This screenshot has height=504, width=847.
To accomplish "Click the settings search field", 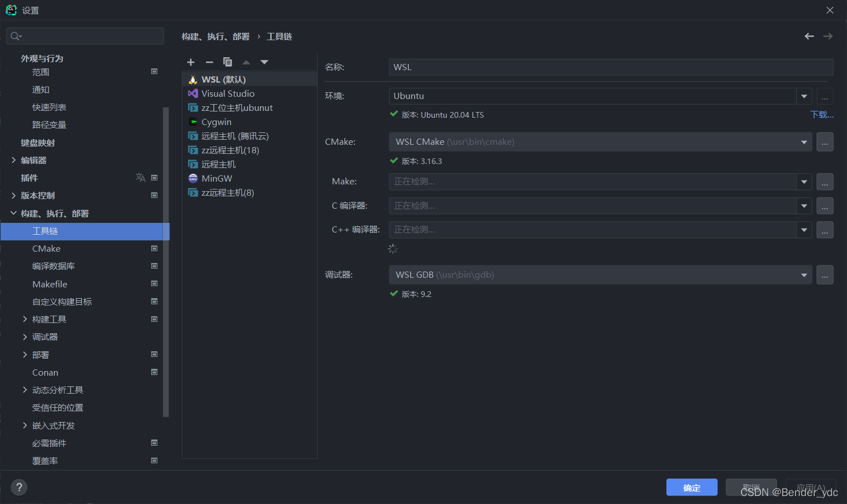I will (x=85, y=36).
